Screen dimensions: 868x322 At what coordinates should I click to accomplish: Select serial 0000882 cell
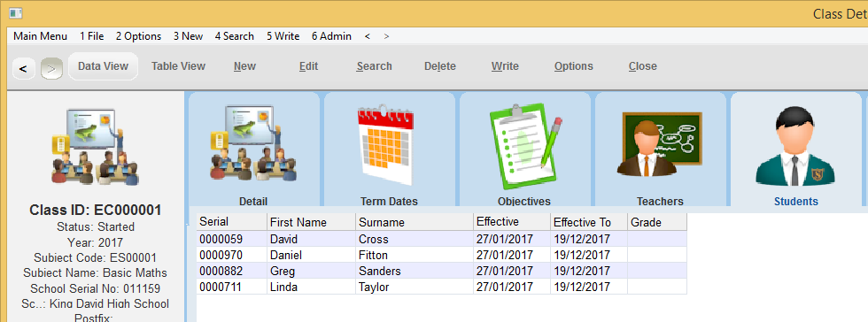coord(232,271)
